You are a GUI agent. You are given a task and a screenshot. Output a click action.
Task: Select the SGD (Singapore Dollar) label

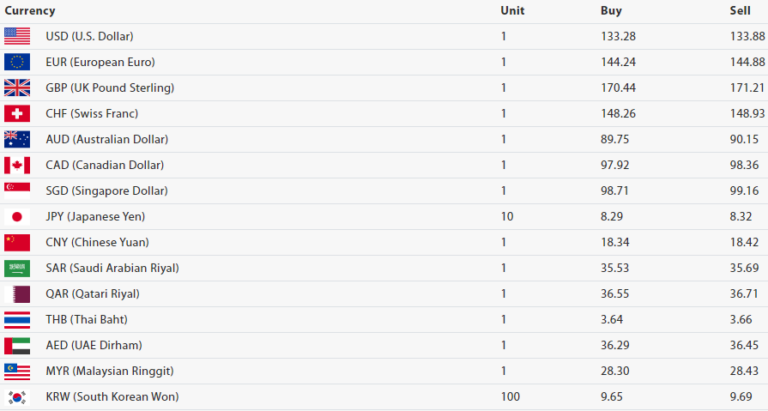coord(104,191)
